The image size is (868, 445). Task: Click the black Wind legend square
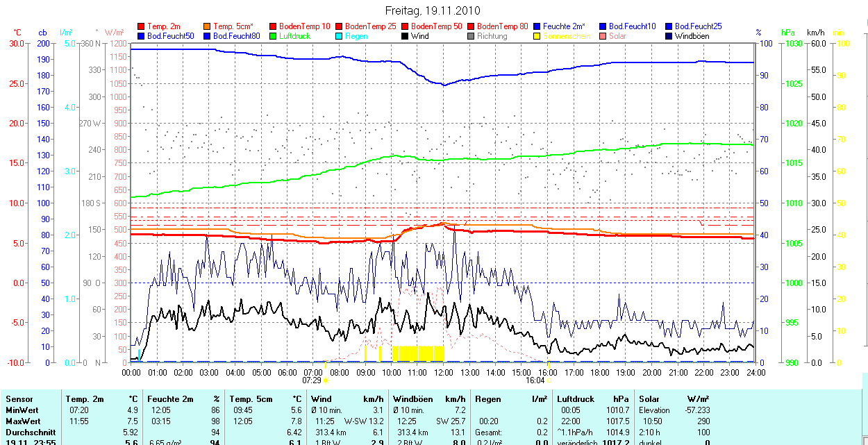(x=405, y=35)
